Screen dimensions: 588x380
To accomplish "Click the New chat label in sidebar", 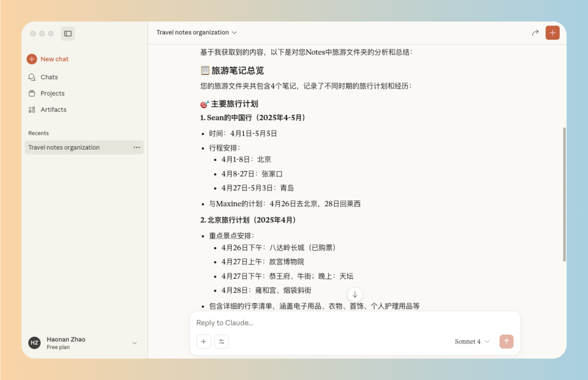I will coord(54,59).
